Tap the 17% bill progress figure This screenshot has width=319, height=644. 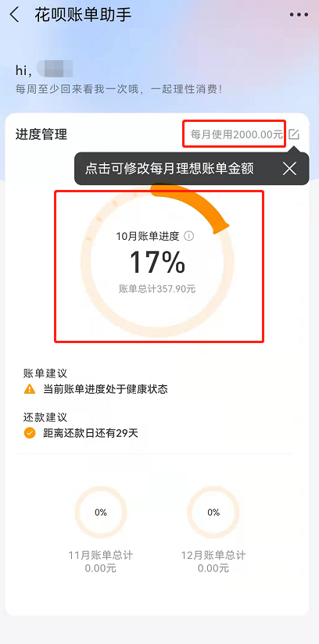tap(157, 263)
